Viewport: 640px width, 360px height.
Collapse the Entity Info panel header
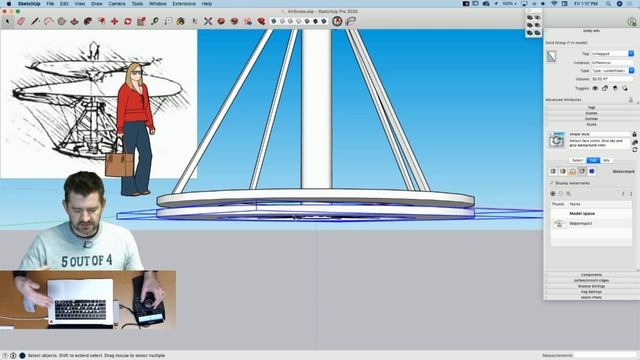click(591, 31)
